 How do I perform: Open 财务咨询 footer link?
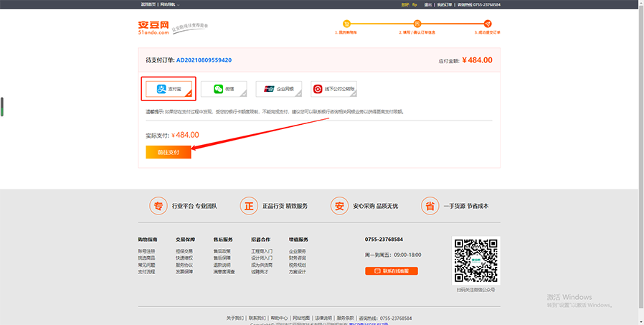pyautogui.click(x=298, y=258)
